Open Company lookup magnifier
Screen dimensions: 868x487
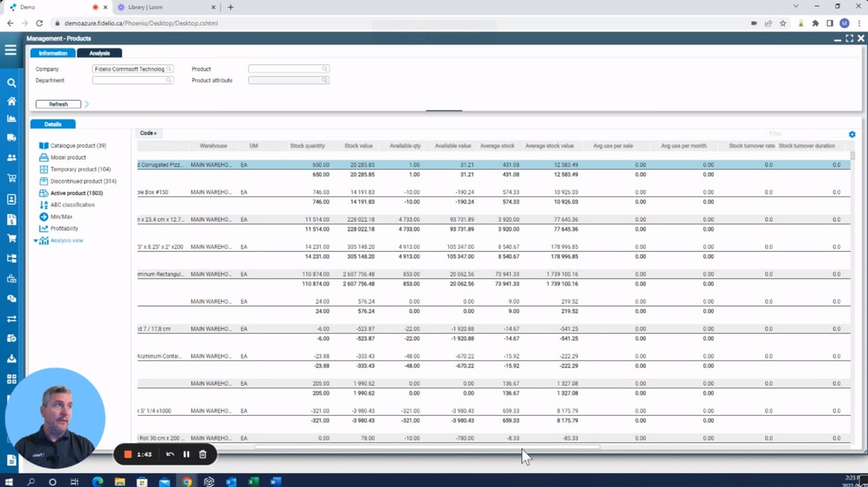169,69
